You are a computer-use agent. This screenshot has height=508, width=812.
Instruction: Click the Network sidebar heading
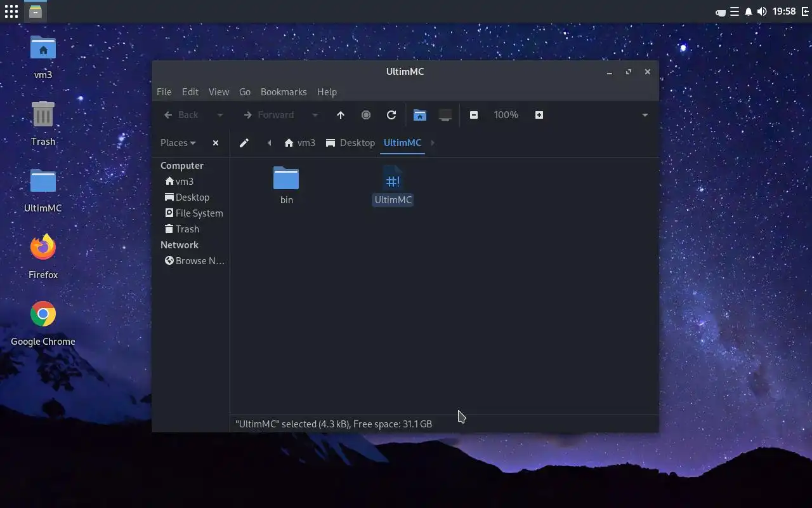point(180,245)
